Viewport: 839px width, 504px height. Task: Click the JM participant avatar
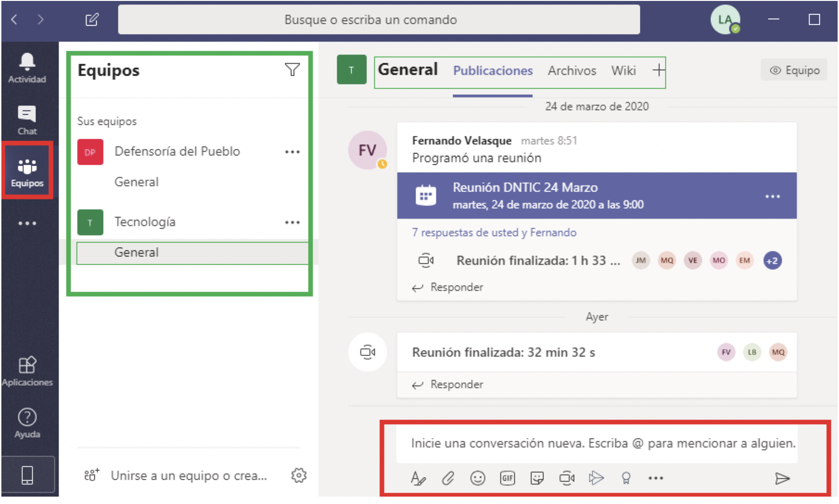pyautogui.click(x=641, y=260)
